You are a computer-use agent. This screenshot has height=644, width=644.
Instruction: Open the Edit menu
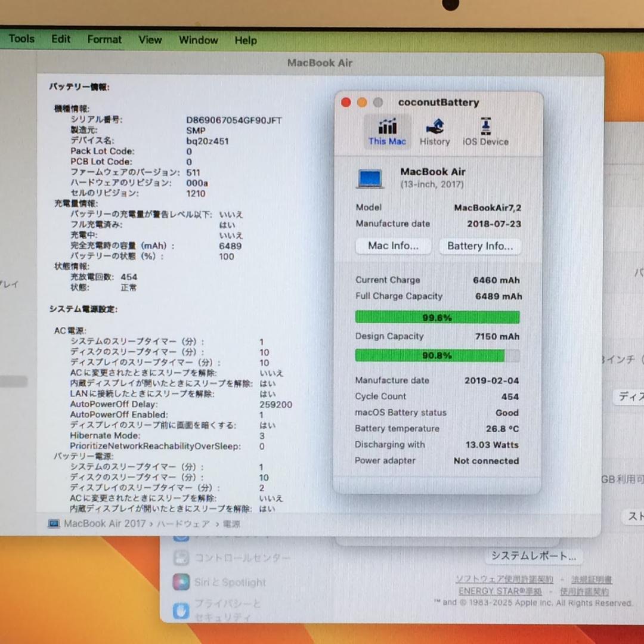point(61,39)
